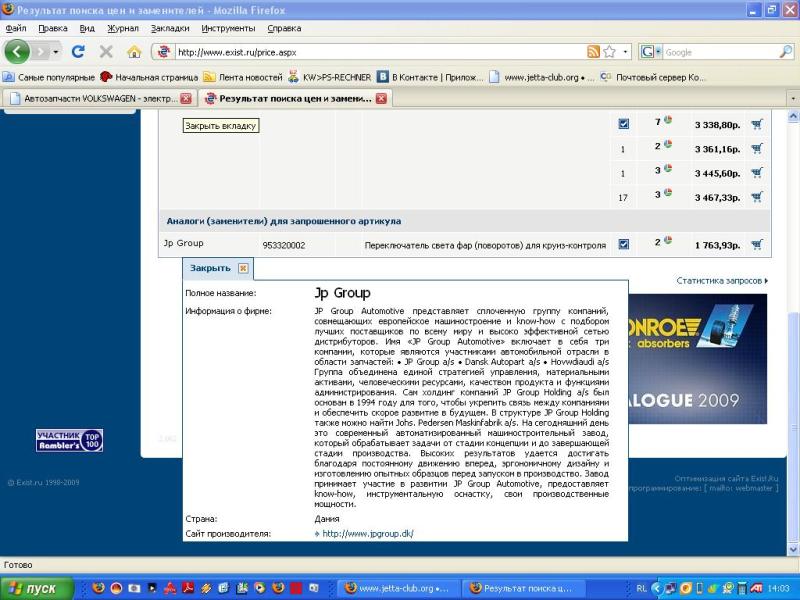Add the Jp Group 1 763,93р. item to cart
This screenshot has height=600, width=800.
757,245
